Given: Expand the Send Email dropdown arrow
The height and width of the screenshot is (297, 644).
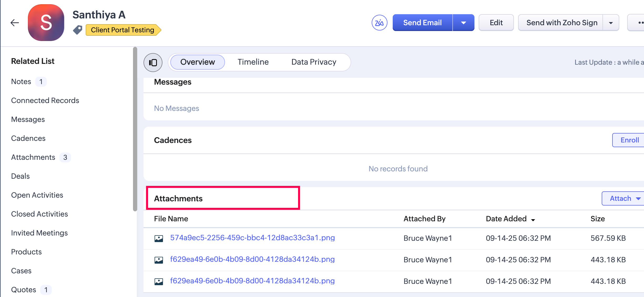Looking at the screenshot, I should [463, 23].
